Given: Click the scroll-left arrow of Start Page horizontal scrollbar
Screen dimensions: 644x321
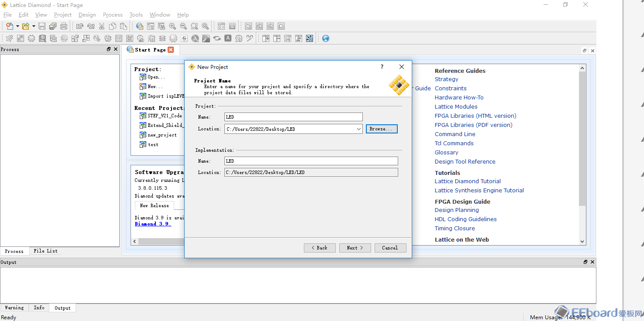Looking at the screenshot, I should 134,241.
